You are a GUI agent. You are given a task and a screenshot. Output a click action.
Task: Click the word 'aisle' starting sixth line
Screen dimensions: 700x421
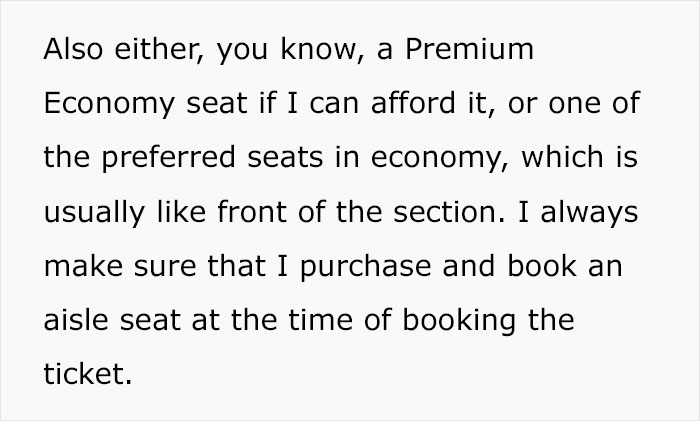pyautogui.click(x=76, y=320)
